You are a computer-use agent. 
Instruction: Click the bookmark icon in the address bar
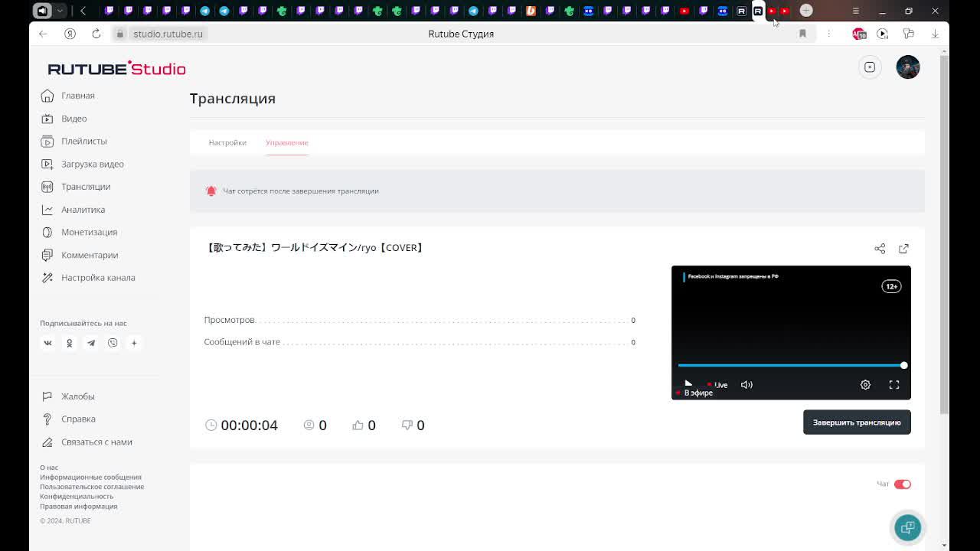[802, 34]
